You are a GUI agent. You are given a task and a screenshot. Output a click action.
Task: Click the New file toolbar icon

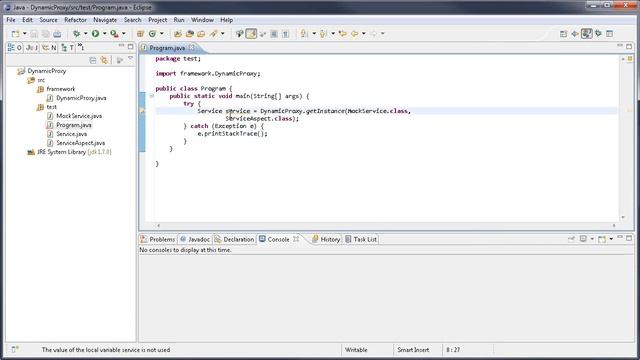pos(15,33)
